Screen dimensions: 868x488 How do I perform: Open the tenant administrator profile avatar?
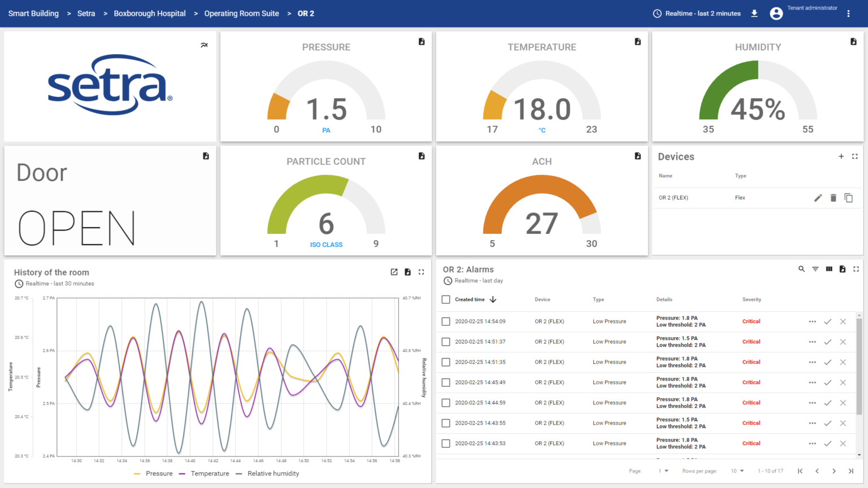[776, 14]
